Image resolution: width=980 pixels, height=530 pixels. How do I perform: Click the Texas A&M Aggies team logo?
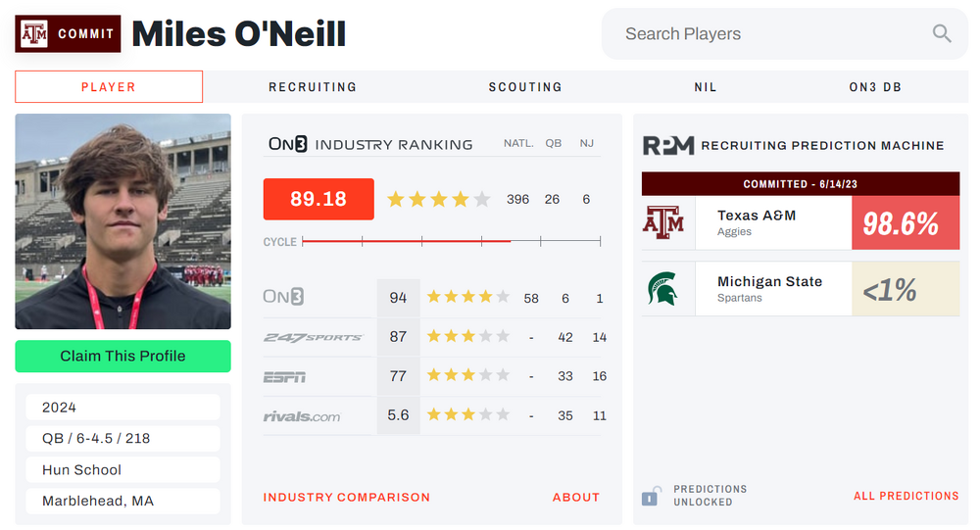(x=663, y=223)
